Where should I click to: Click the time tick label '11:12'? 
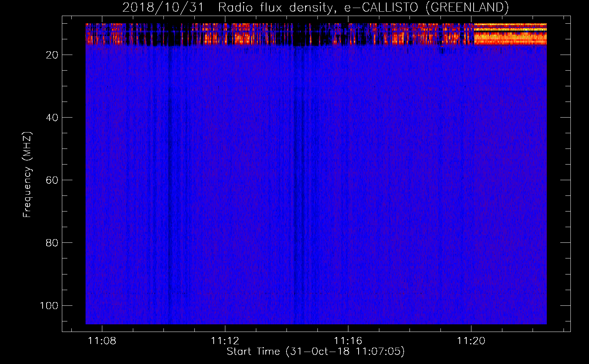point(225,341)
